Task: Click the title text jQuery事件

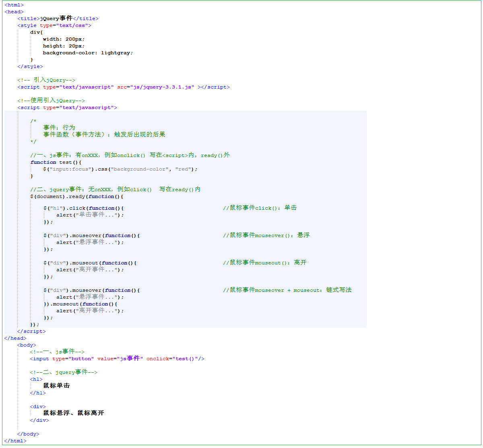Action: point(56,19)
